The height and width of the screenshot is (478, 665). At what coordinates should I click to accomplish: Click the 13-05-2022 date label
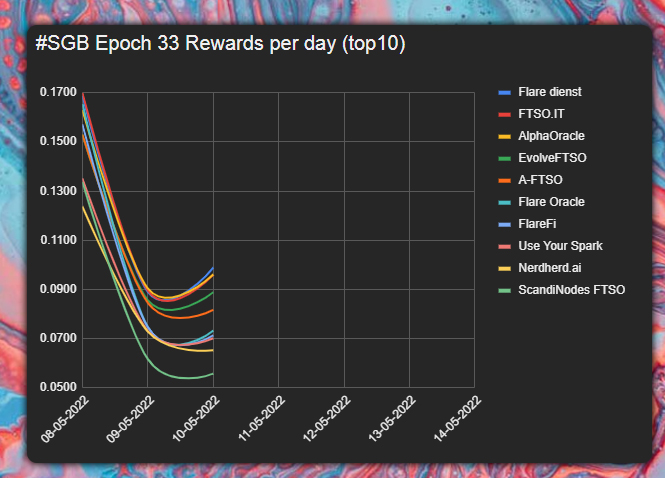tap(392, 419)
